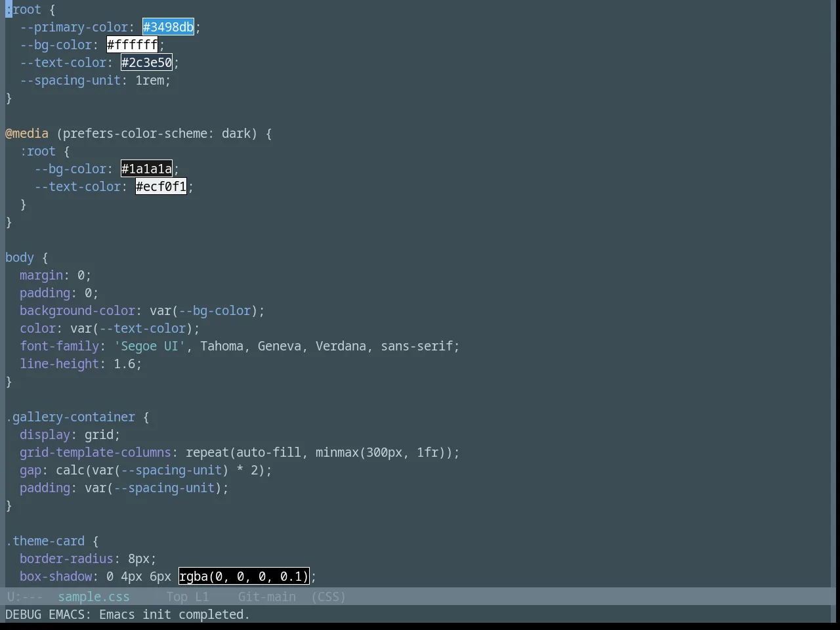
Task: Click the '@media' keyword
Action: (x=27, y=133)
